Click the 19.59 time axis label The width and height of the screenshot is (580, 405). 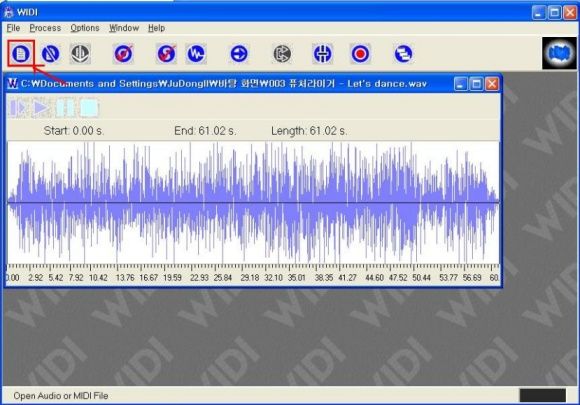pos(172,277)
